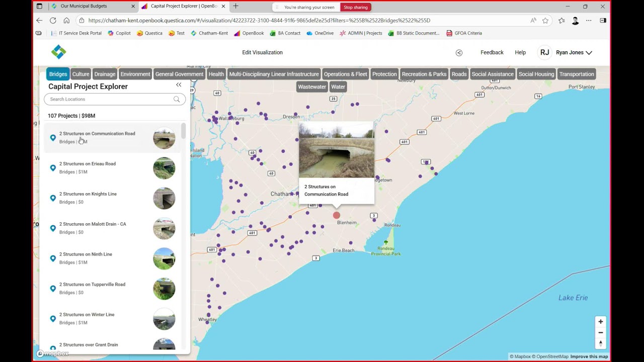Click Erieau Road project thumbnail
This screenshot has width=644, height=362.
tap(164, 168)
